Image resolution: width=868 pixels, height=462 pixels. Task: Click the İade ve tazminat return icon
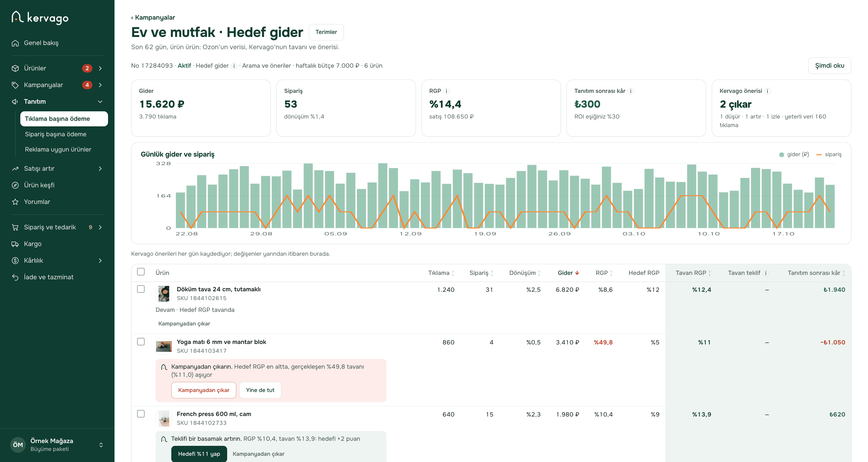click(x=15, y=277)
